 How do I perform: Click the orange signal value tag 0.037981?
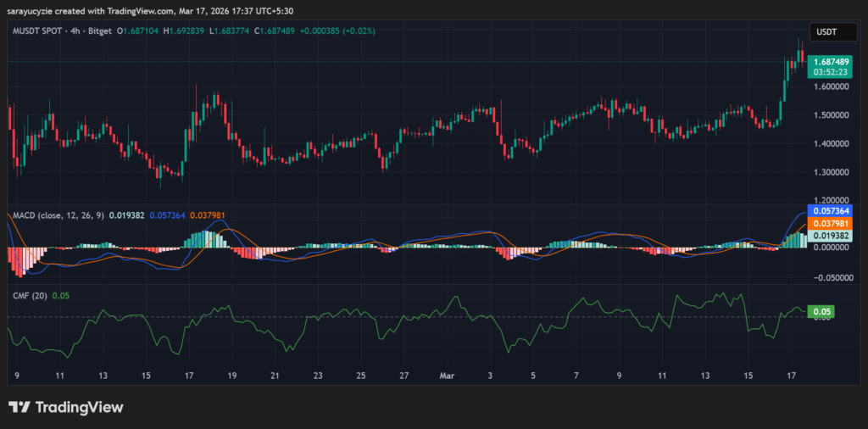click(x=831, y=222)
